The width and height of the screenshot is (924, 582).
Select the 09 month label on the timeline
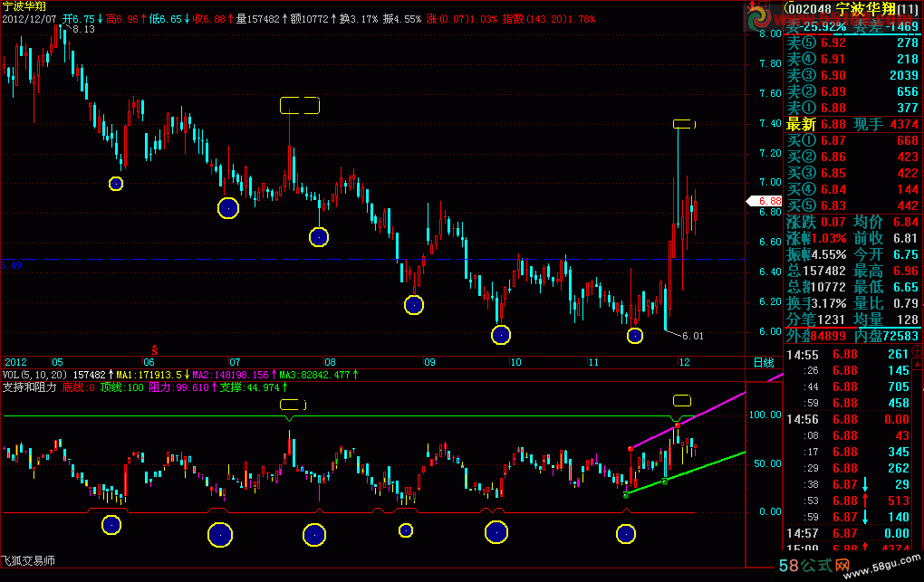pos(429,362)
